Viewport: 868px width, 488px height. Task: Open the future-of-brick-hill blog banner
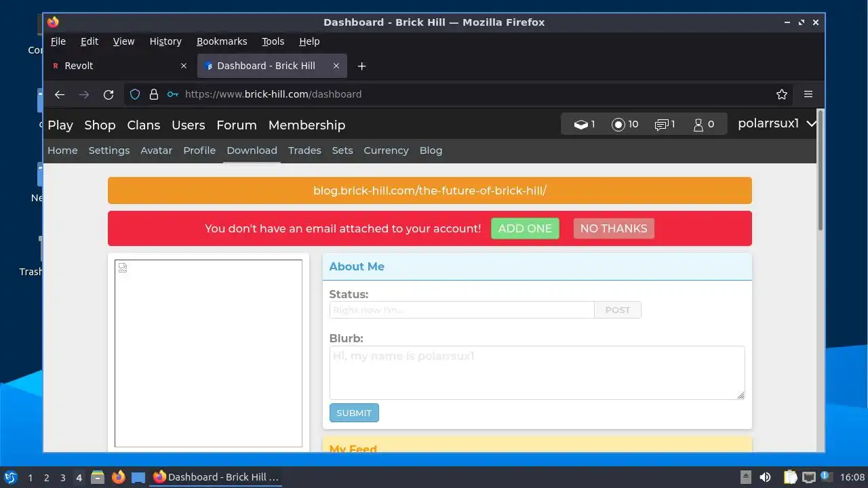[x=430, y=190]
